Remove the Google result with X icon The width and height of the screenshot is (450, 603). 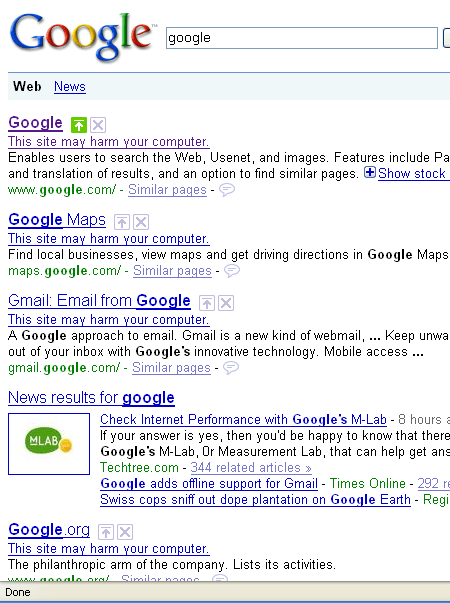tap(98, 125)
